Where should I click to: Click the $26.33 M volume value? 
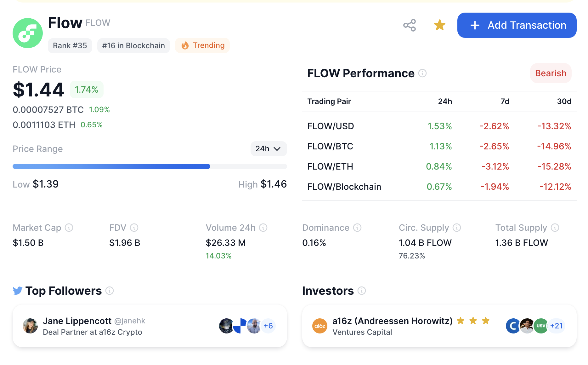[226, 243]
